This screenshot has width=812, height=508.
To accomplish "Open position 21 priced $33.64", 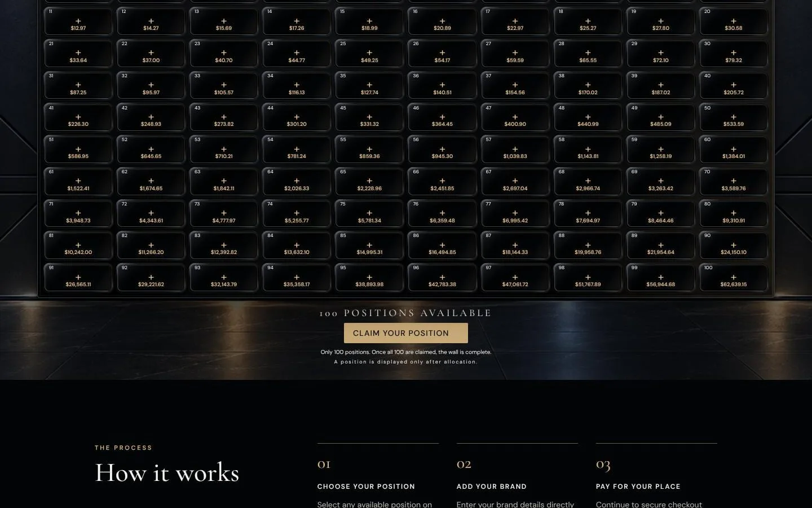I will [78, 54].
